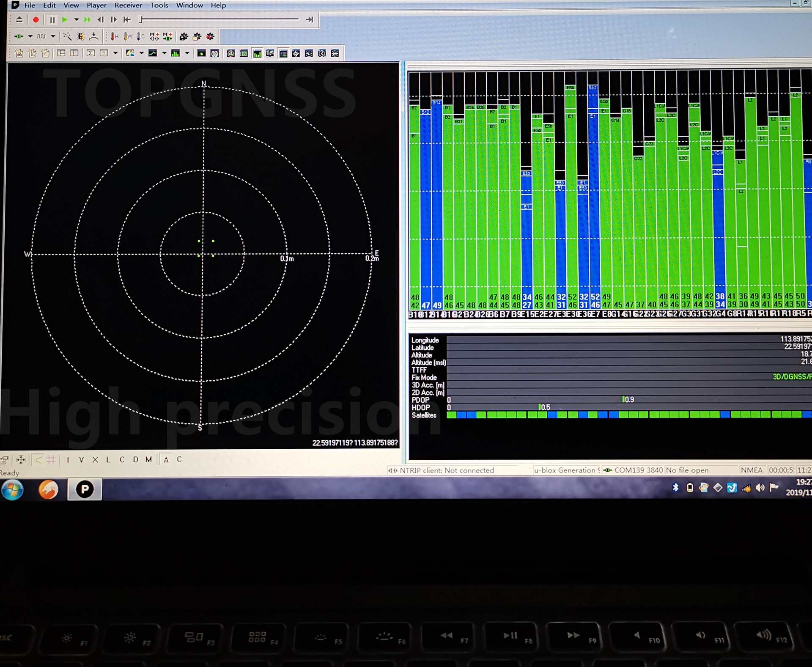
Task: Click the red Record button
Action: (36, 19)
